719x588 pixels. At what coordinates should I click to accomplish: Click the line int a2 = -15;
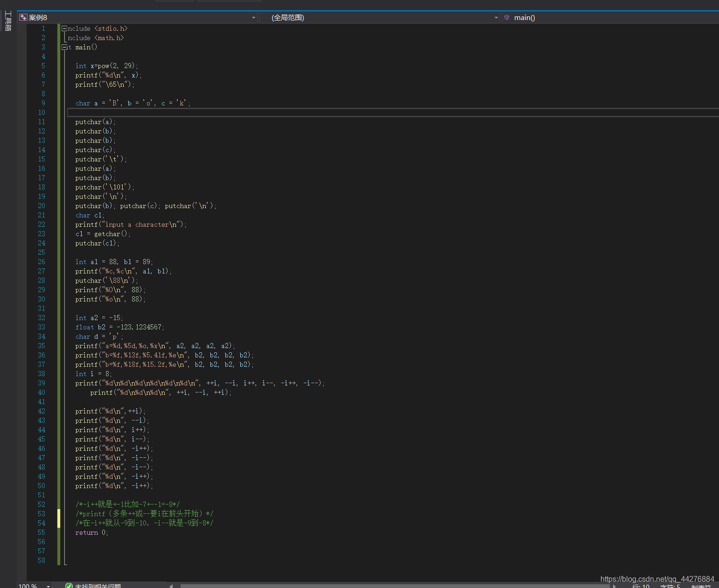99,318
